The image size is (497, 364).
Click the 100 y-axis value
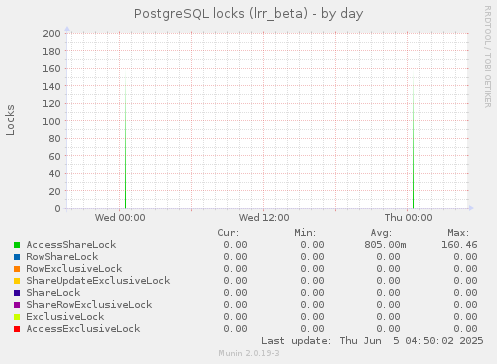51,121
